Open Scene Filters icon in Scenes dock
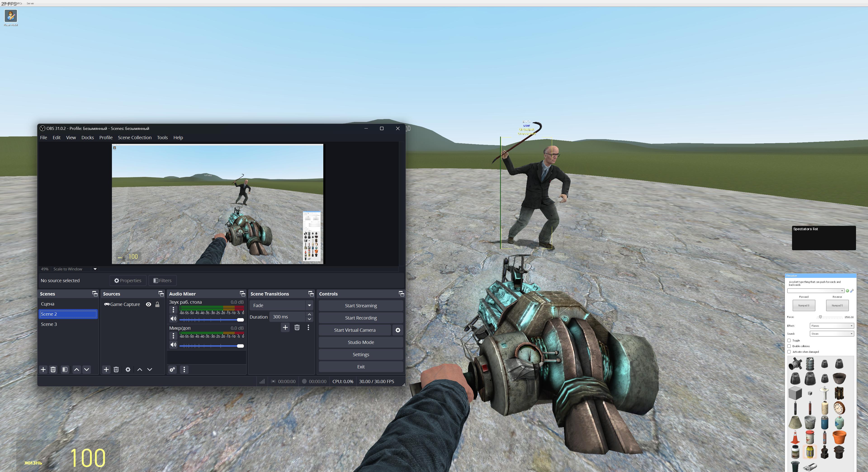Image resolution: width=868 pixels, height=472 pixels. click(x=65, y=369)
